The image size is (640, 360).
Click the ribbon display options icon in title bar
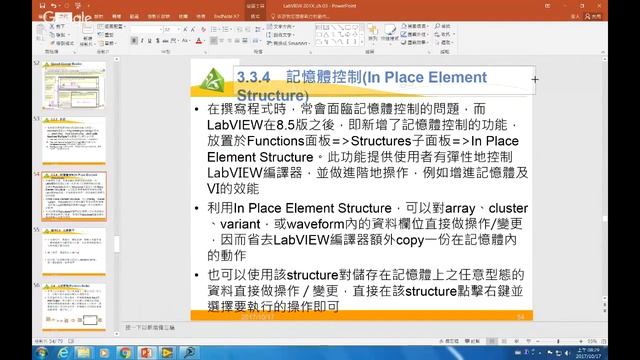547,6
